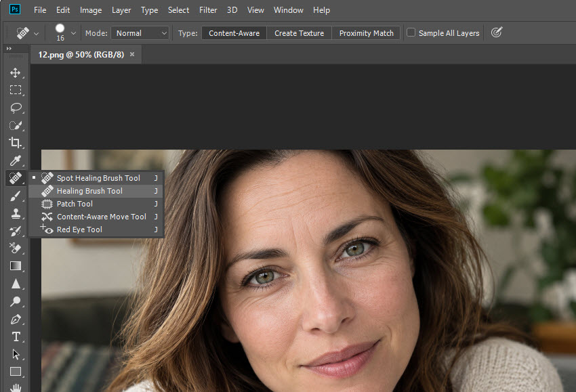Open the Edit menu

[63, 10]
